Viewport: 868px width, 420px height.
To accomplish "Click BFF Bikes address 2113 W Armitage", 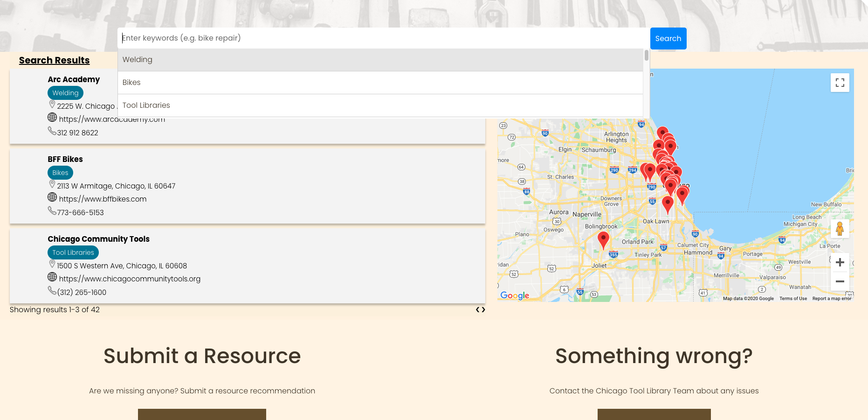I will (116, 186).
